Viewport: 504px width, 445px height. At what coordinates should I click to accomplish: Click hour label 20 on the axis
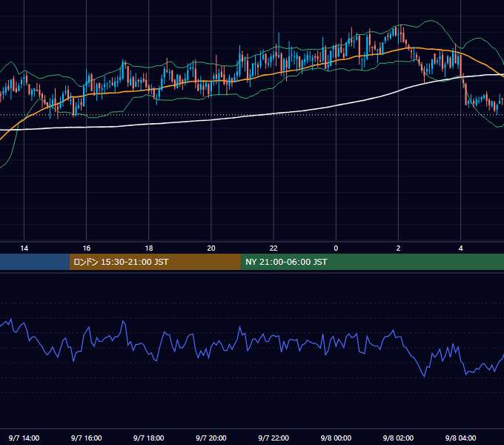point(211,248)
